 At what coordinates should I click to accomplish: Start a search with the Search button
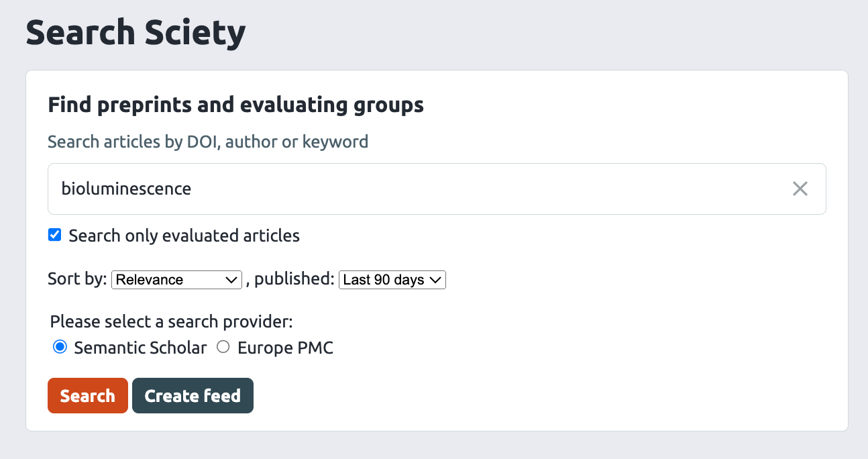tap(87, 395)
